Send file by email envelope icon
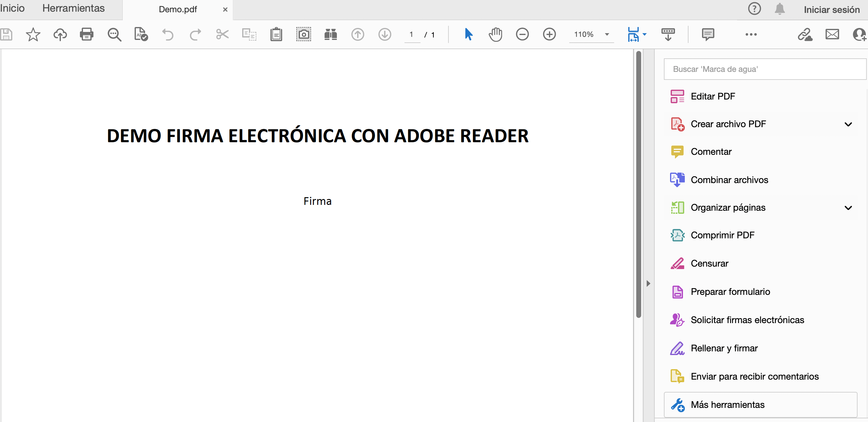Screen dimensions: 868x422 click(832, 34)
